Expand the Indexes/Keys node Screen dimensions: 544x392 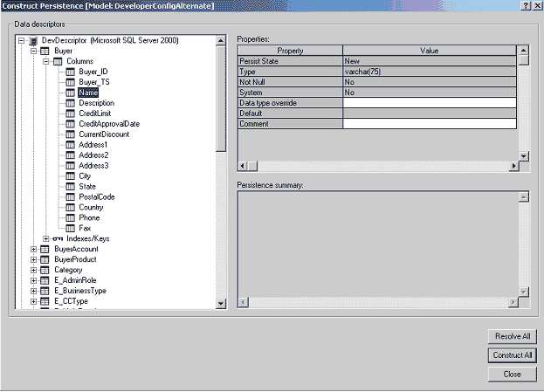pyautogui.click(x=45, y=238)
